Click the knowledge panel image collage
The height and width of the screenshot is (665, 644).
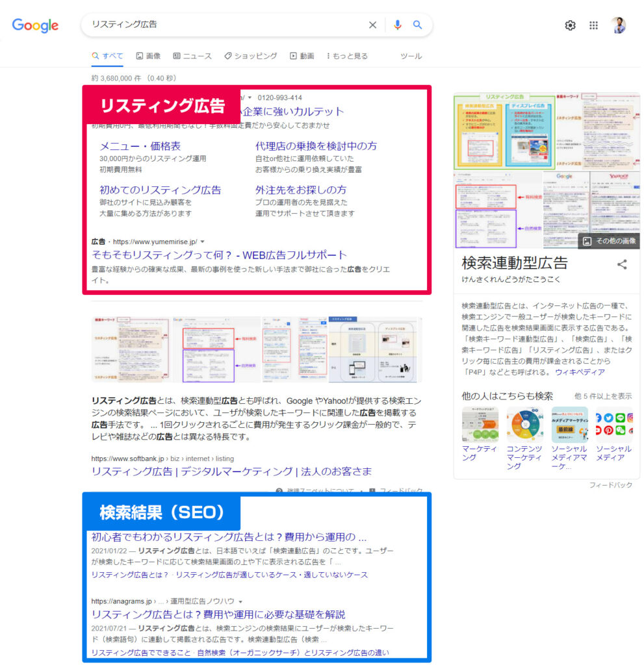pyautogui.click(x=547, y=171)
